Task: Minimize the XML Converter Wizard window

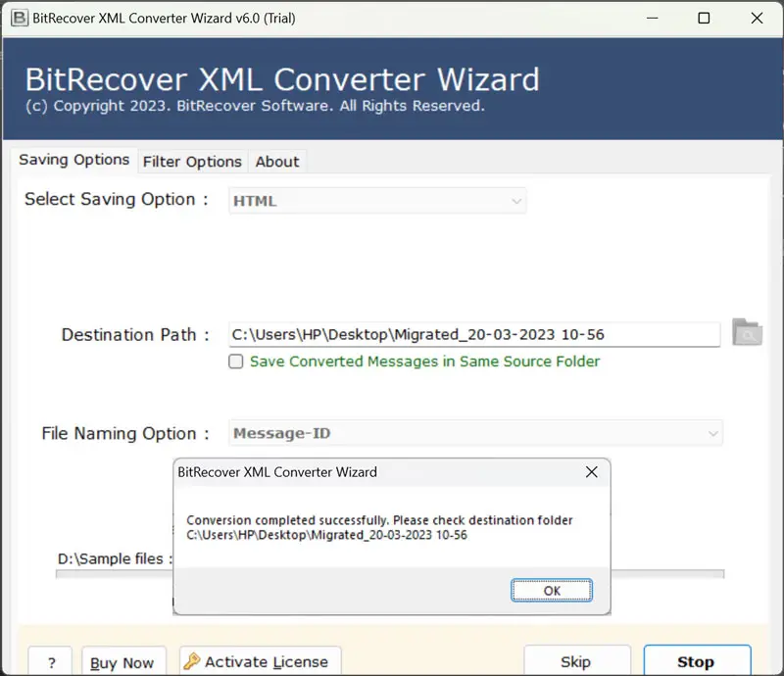Action: pyautogui.click(x=650, y=18)
